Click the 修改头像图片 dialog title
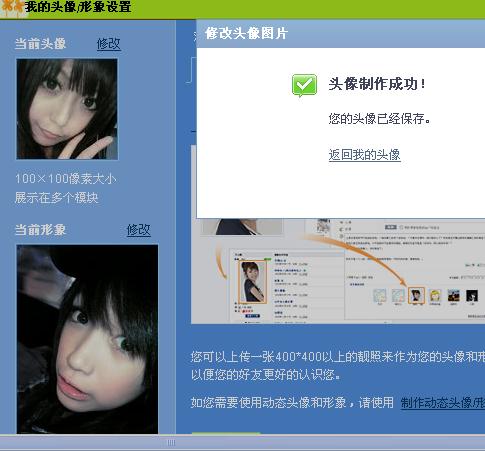This screenshot has height=451, width=485. tap(246, 33)
